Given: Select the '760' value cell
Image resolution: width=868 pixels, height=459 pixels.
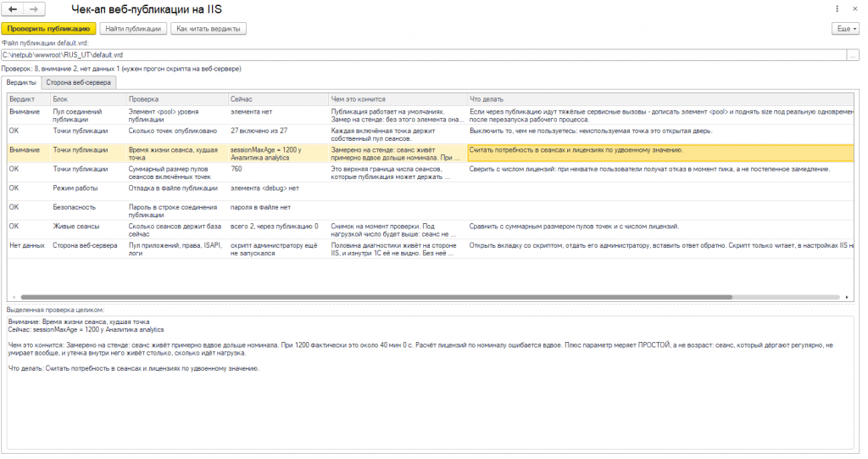Looking at the screenshot, I should point(278,172).
